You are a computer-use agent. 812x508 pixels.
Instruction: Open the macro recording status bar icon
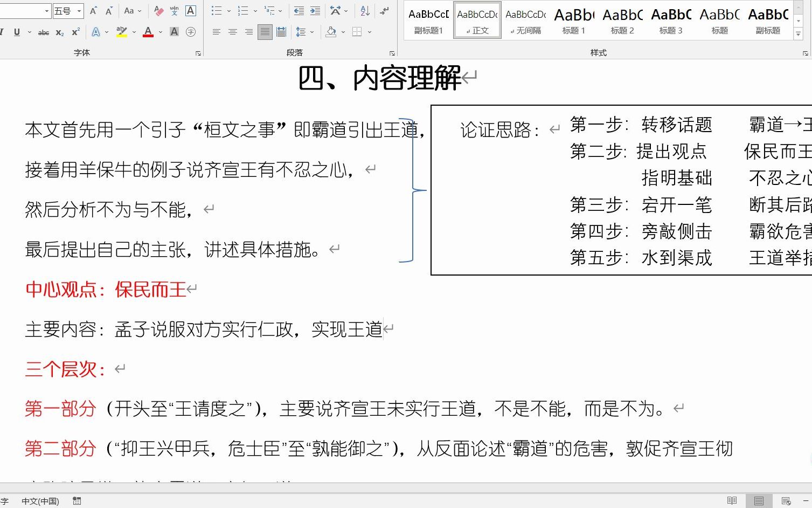[x=77, y=501]
